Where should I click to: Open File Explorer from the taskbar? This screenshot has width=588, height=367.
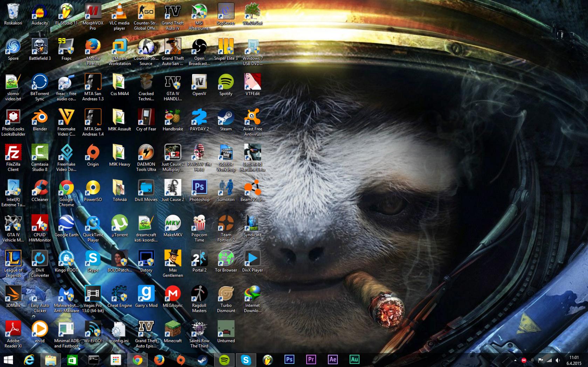click(x=51, y=360)
